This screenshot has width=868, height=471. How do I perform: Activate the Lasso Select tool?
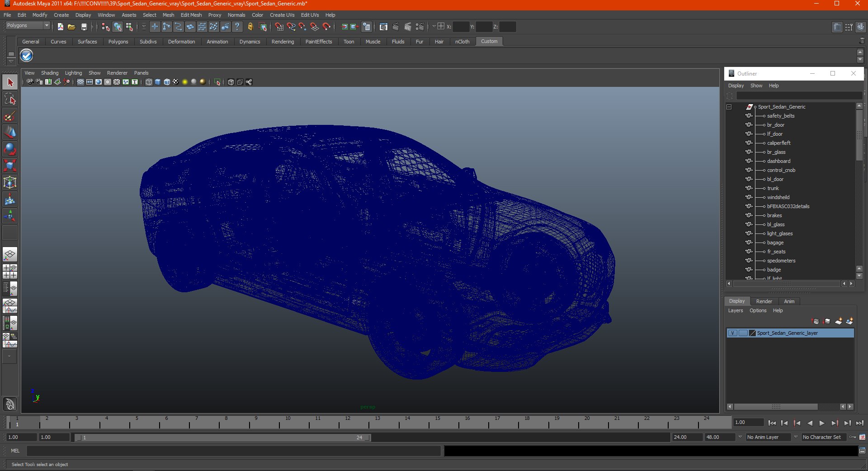click(x=10, y=99)
